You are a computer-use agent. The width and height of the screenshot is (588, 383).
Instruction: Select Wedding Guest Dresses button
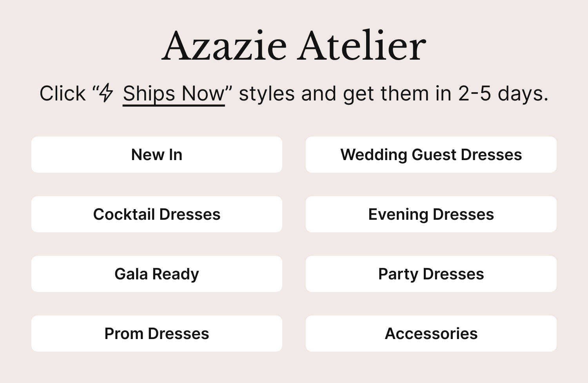(x=431, y=155)
